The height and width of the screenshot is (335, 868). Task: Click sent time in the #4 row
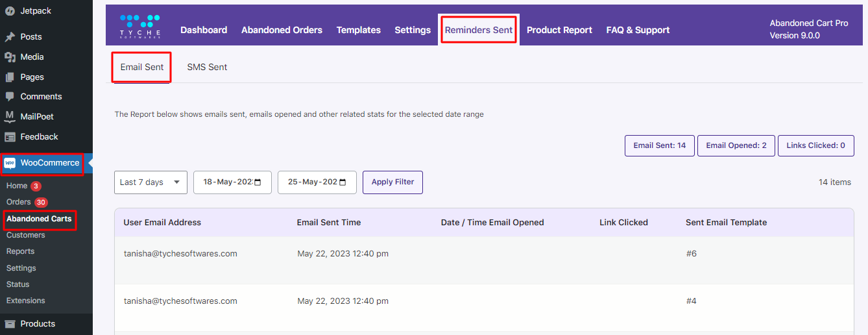pos(343,301)
